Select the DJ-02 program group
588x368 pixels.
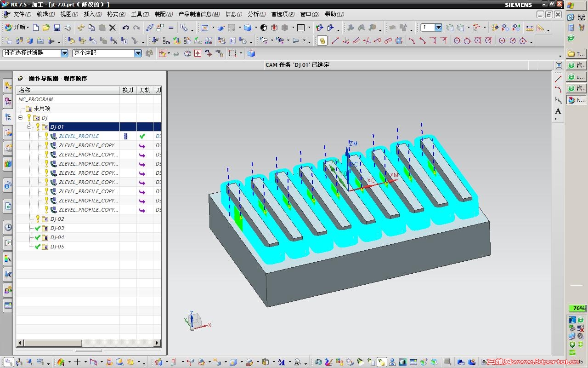(x=57, y=219)
